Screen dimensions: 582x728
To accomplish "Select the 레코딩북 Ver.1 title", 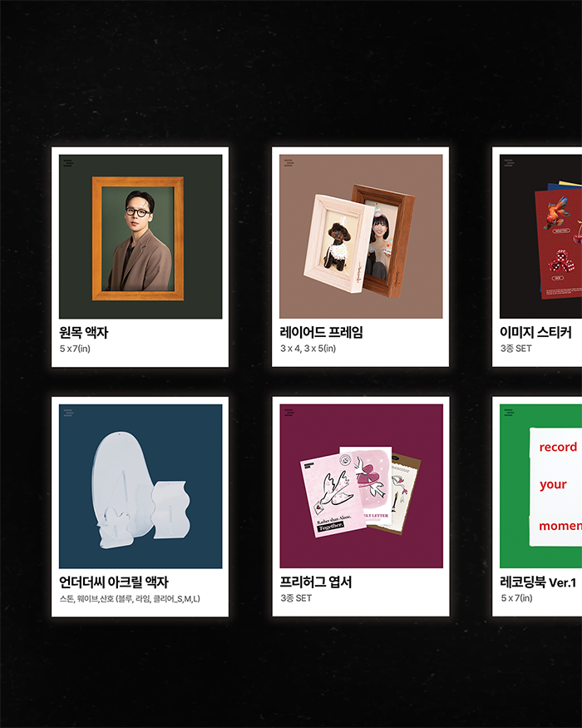I will tap(538, 582).
